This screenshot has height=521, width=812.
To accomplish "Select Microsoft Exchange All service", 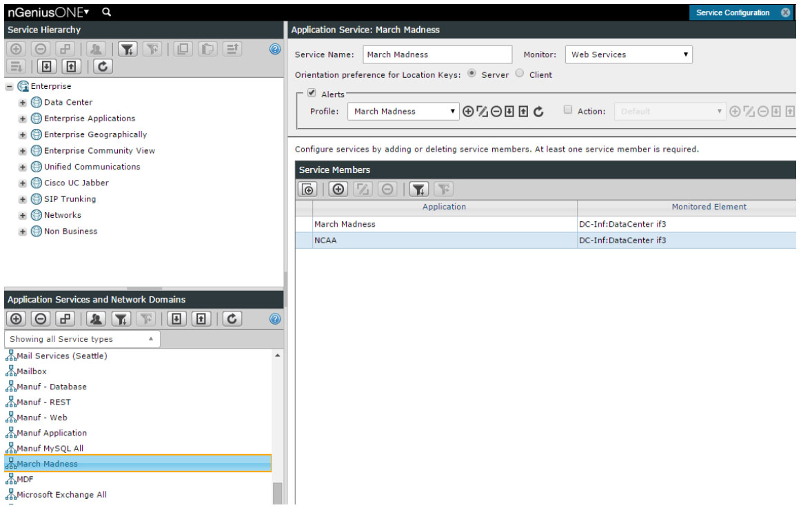I will 61,495.
